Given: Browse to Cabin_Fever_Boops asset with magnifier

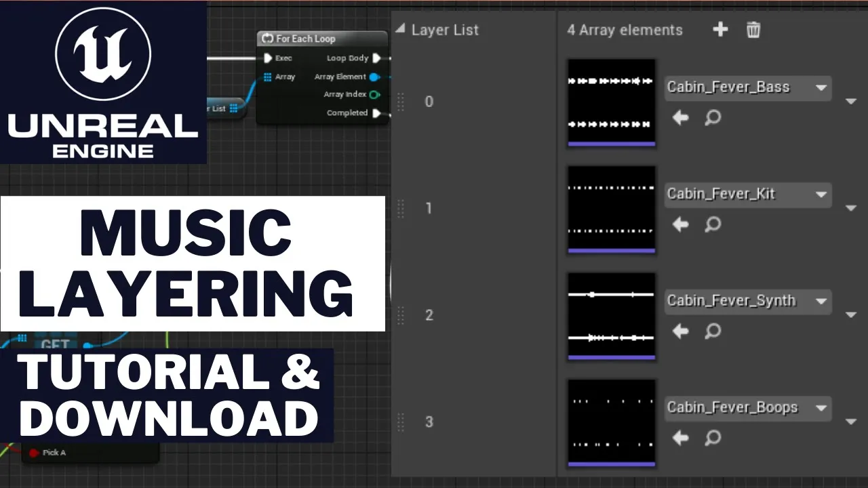Looking at the screenshot, I should point(712,438).
